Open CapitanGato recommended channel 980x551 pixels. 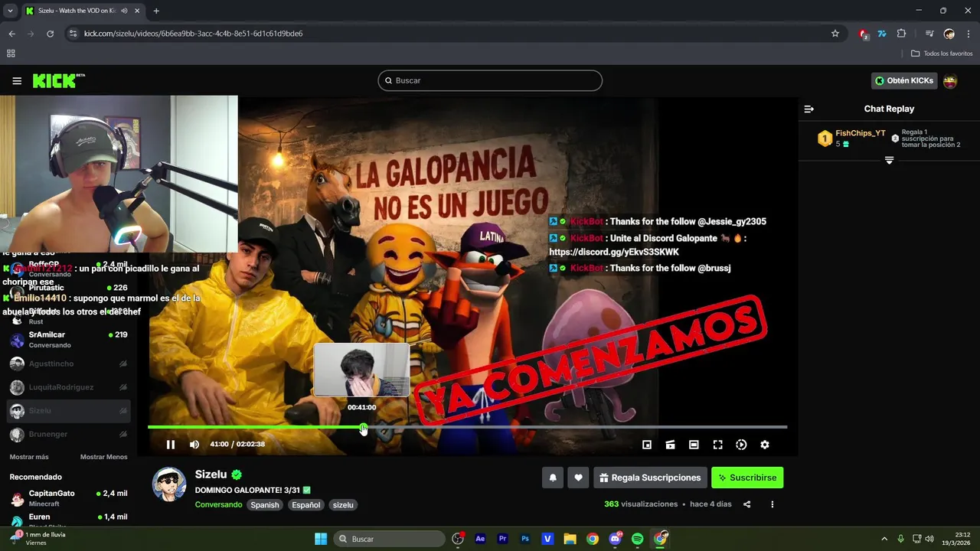point(69,498)
